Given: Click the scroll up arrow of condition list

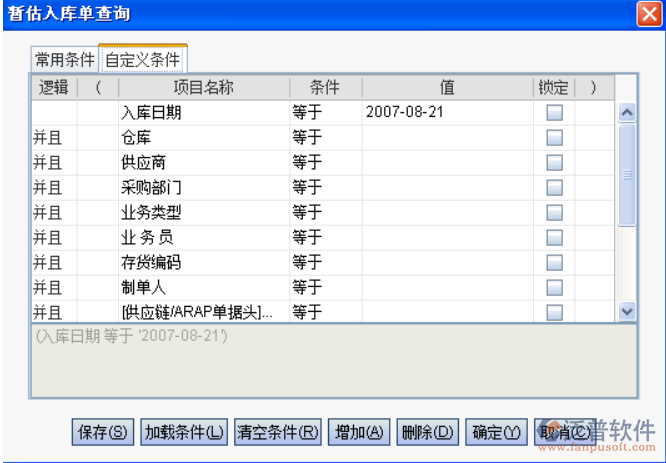Looking at the screenshot, I should 628,112.
